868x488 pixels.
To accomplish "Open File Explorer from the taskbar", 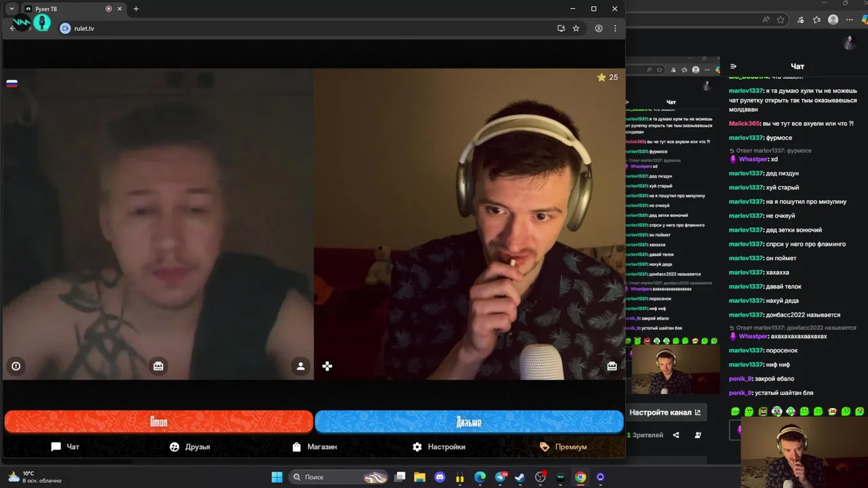I will coord(420,477).
